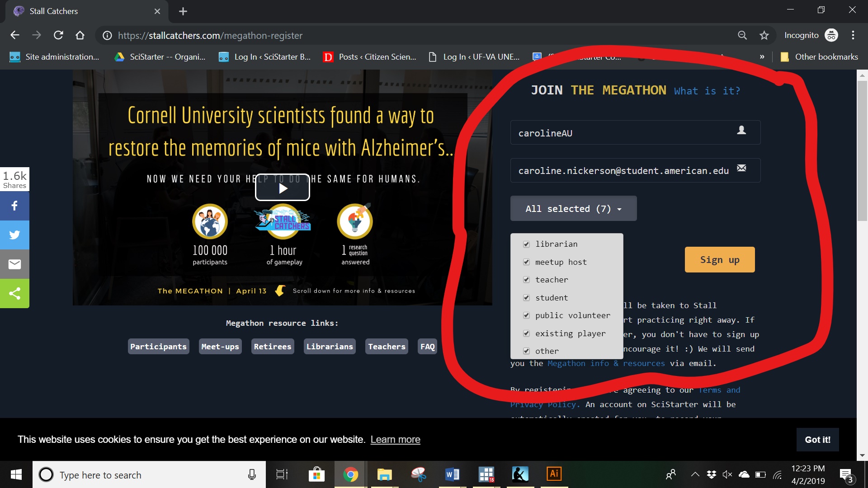Image resolution: width=868 pixels, height=488 pixels.
Task: Uncheck the existing player option
Action: click(526, 333)
